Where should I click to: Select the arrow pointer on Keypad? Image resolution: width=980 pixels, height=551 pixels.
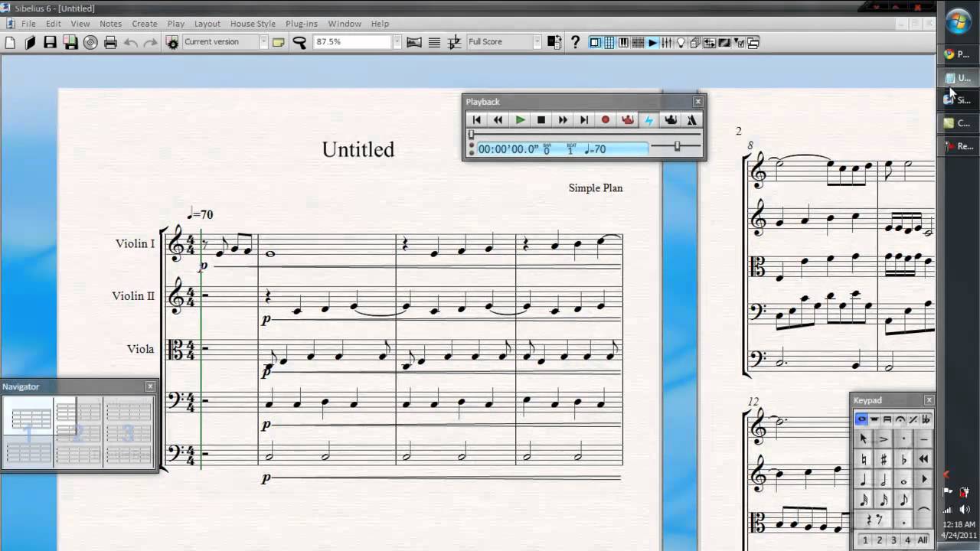pos(864,439)
